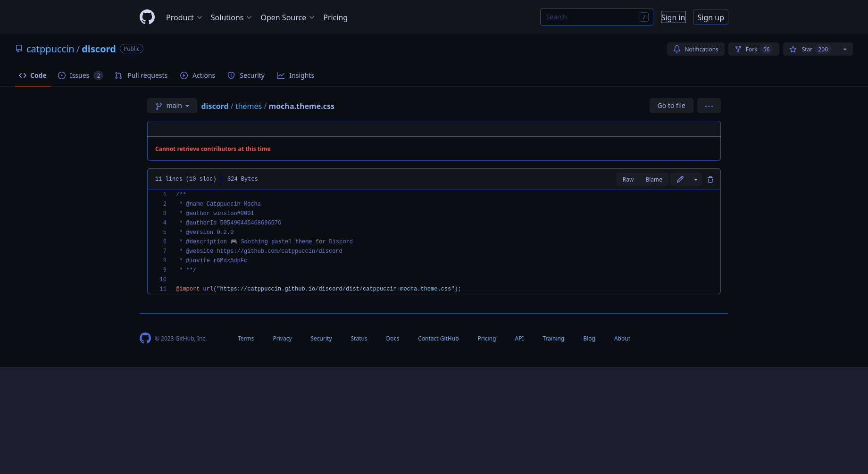Select the Actions tab play icon
868x474 pixels.
(184, 75)
